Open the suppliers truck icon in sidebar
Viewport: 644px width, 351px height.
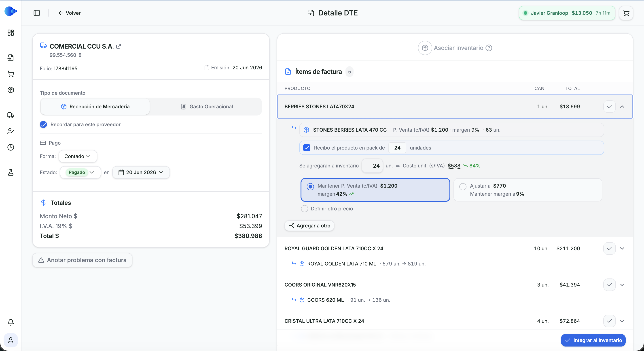[x=11, y=115]
